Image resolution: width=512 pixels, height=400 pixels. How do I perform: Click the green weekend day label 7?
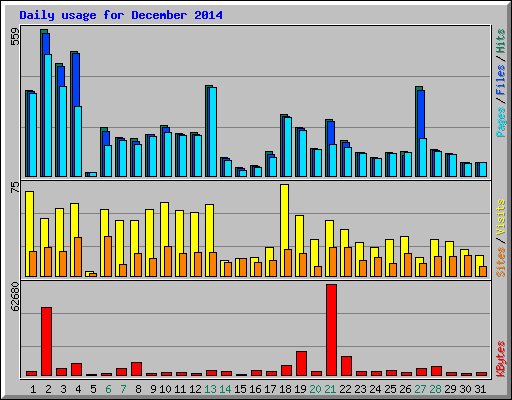[x=123, y=389]
